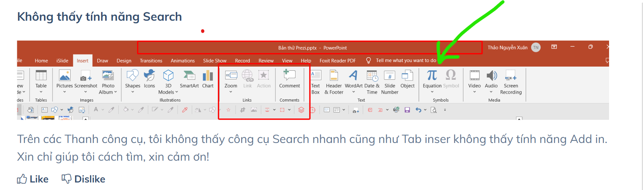Expand the Equation dropdown arrow
Image resolution: width=644 pixels, height=190 pixels.
pyautogui.click(x=432, y=92)
